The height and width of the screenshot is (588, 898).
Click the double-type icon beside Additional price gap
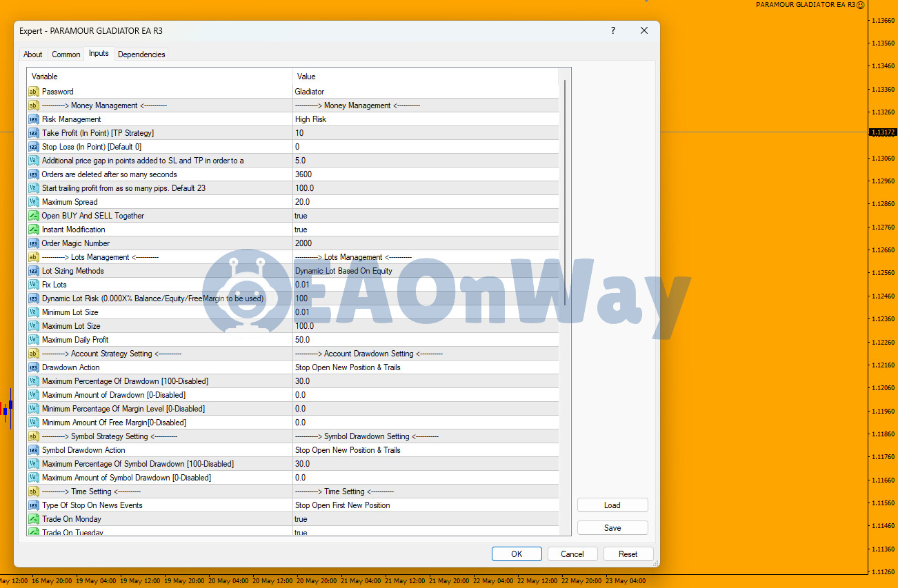[x=33, y=161]
